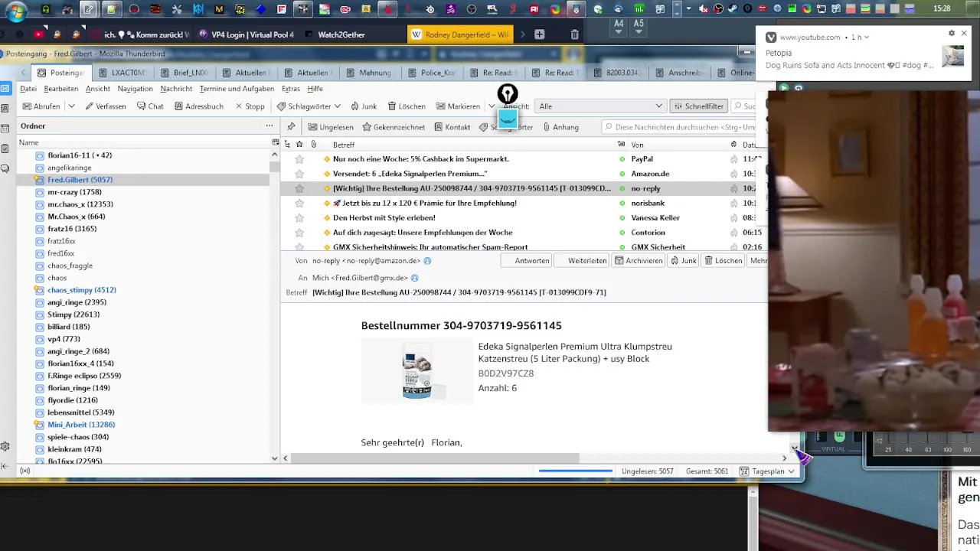
Task: Sort by the star column header
Action: (299, 145)
